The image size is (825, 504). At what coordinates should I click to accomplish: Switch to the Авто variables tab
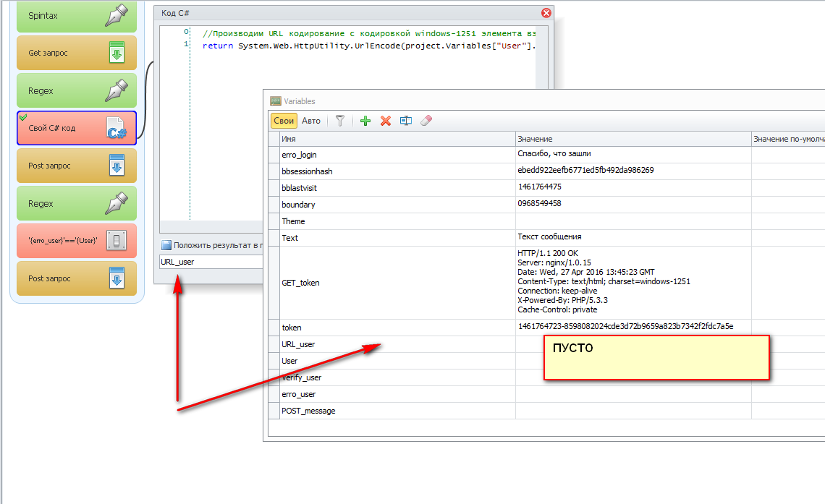click(311, 121)
